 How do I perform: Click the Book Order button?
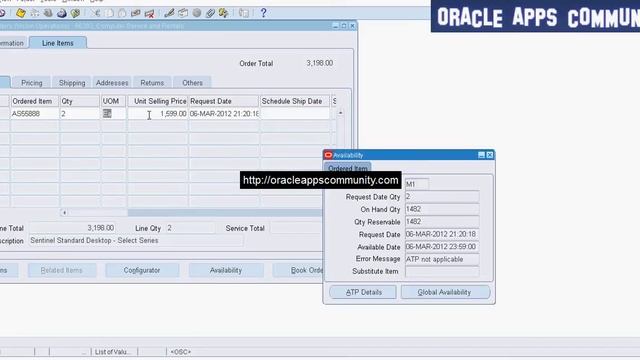(x=298, y=270)
